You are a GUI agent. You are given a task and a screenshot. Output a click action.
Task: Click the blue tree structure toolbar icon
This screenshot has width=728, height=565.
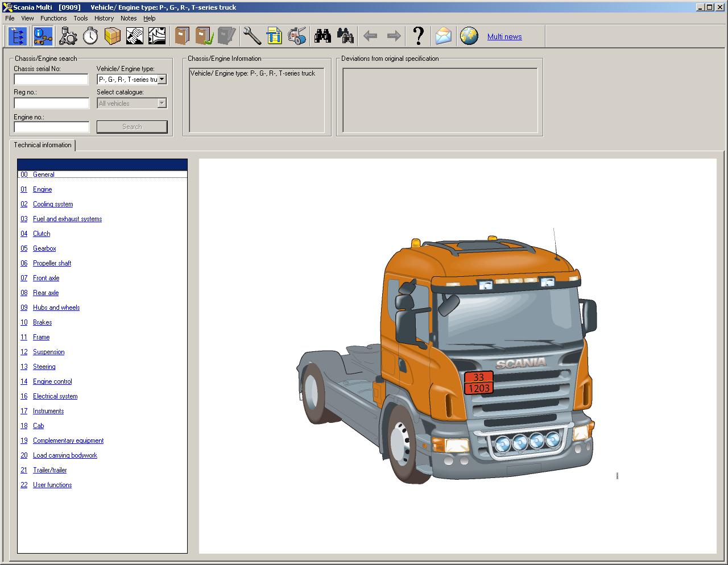point(18,36)
